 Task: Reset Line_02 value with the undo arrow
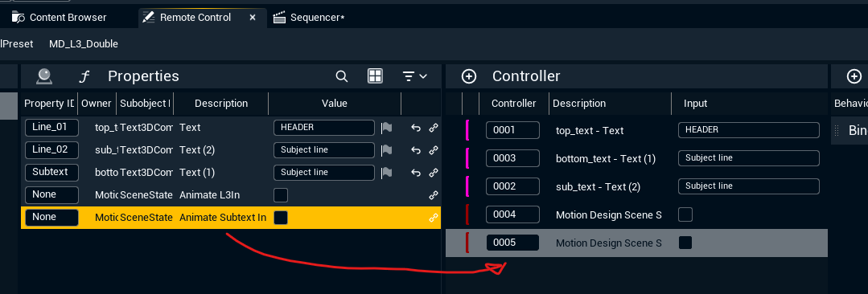[x=416, y=150]
